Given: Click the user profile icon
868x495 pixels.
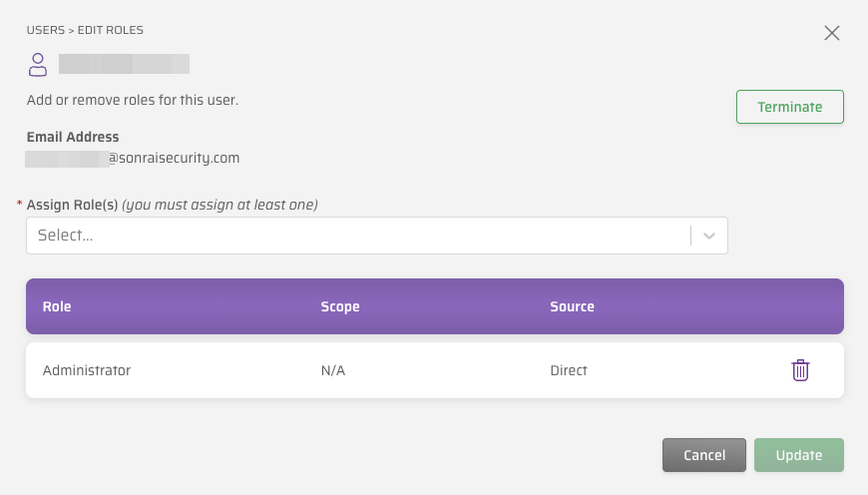Looking at the screenshot, I should click(x=38, y=65).
